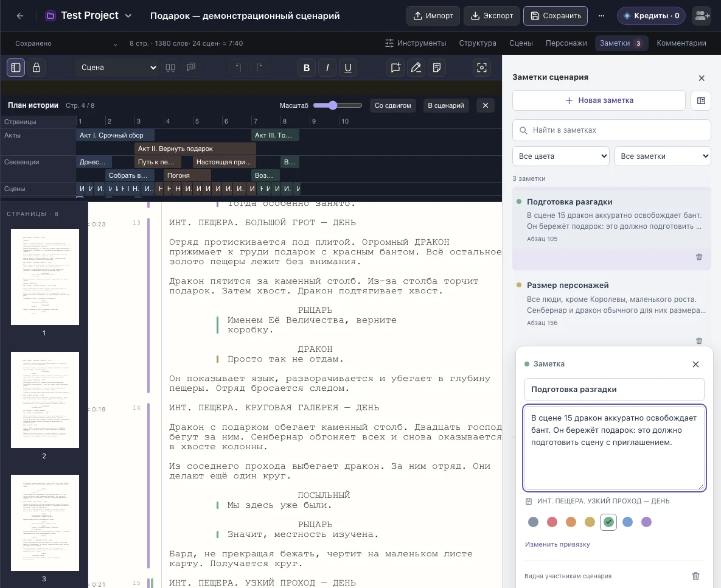Click the Найти в заметках search field
The image size is (721, 588).
[x=611, y=130]
